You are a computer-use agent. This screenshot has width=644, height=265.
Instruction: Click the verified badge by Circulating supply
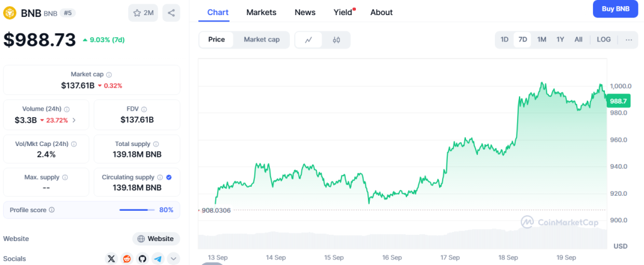pyautogui.click(x=169, y=178)
